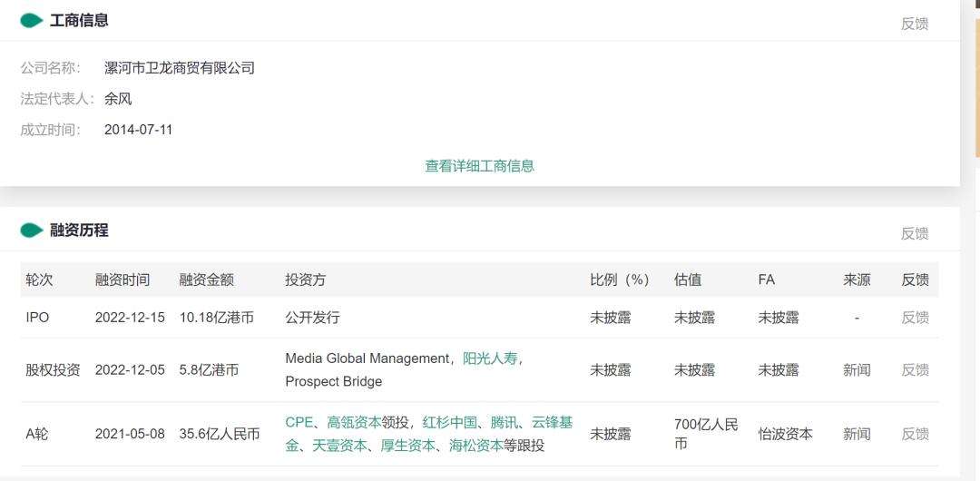980x481 pixels.
Task: Click 反馈 in the 股权投资 row
Action: click(915, 370)
